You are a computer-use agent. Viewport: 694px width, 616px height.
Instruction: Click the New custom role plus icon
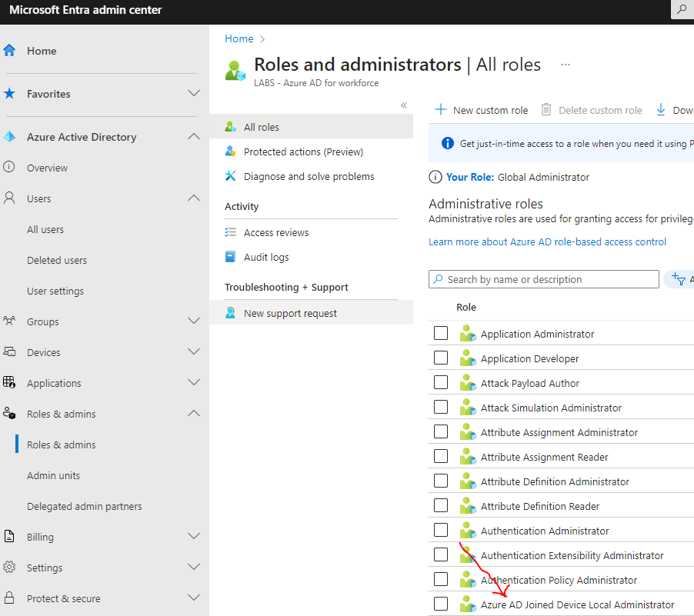point(441,110)
